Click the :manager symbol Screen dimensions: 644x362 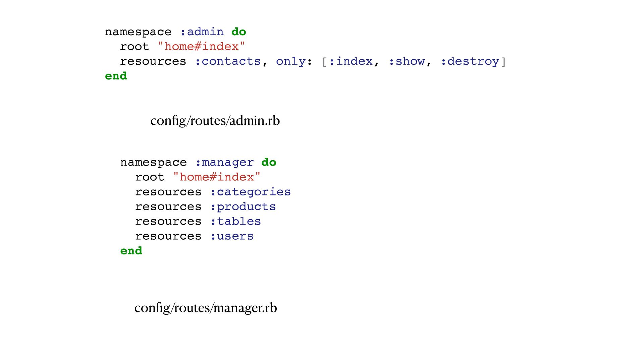[x=224, y=162]
